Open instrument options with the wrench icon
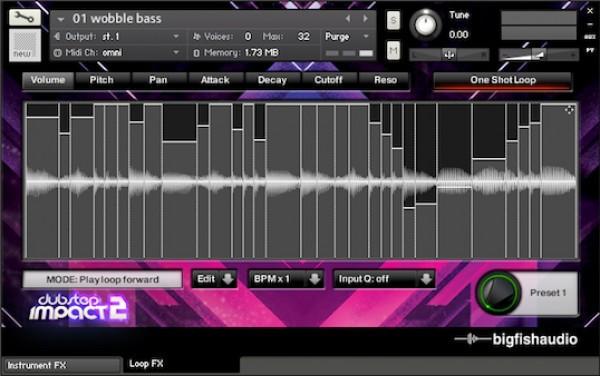 (x=24, y=18)
